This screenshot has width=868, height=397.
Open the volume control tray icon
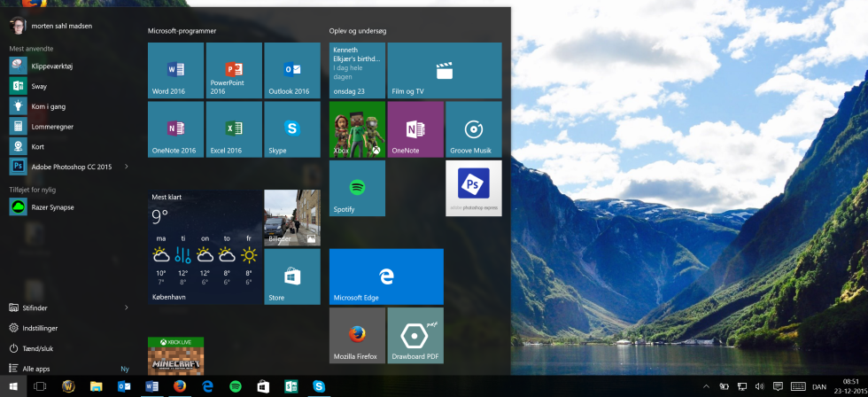click(x=760, y=386)
